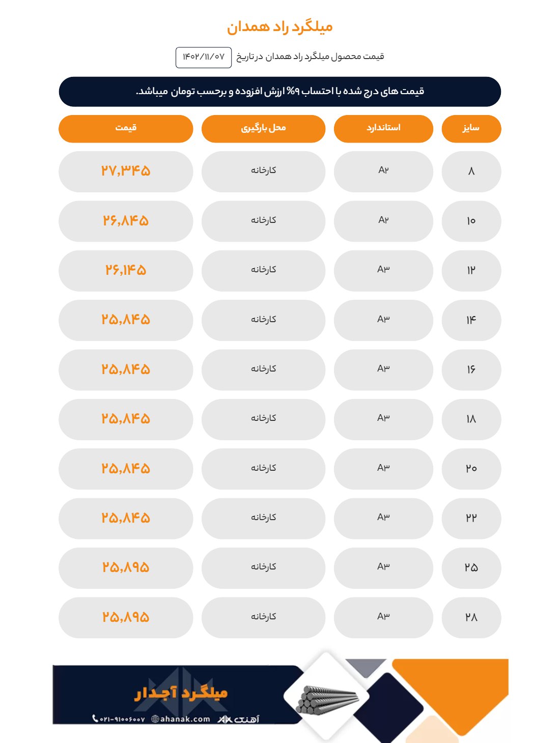Click the A3 standard cell for size 12

click(383, 270)
